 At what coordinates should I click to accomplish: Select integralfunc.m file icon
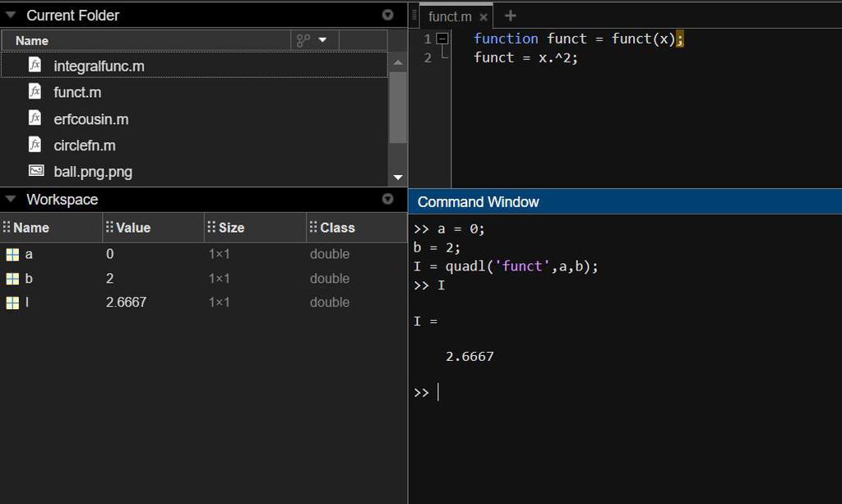35,65
